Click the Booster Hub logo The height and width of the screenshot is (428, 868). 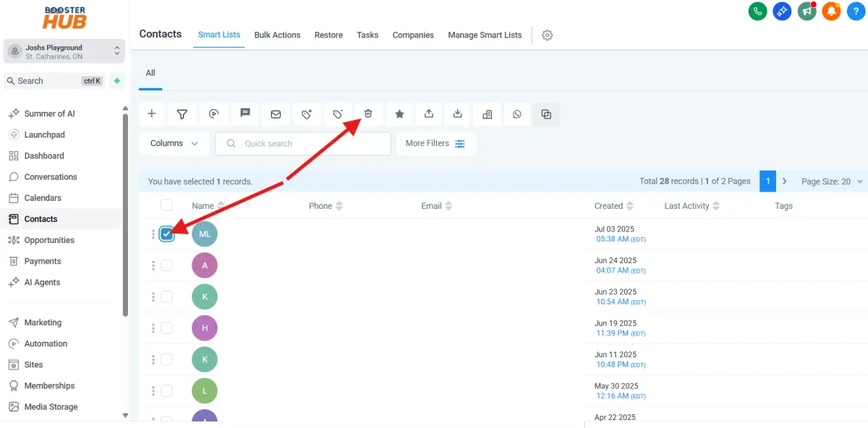coord(64,17)
